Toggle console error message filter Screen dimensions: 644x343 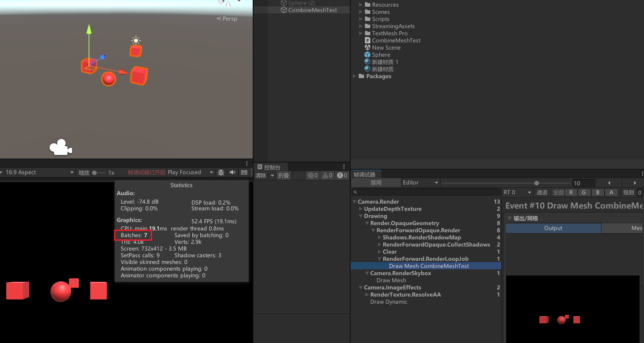342,176
